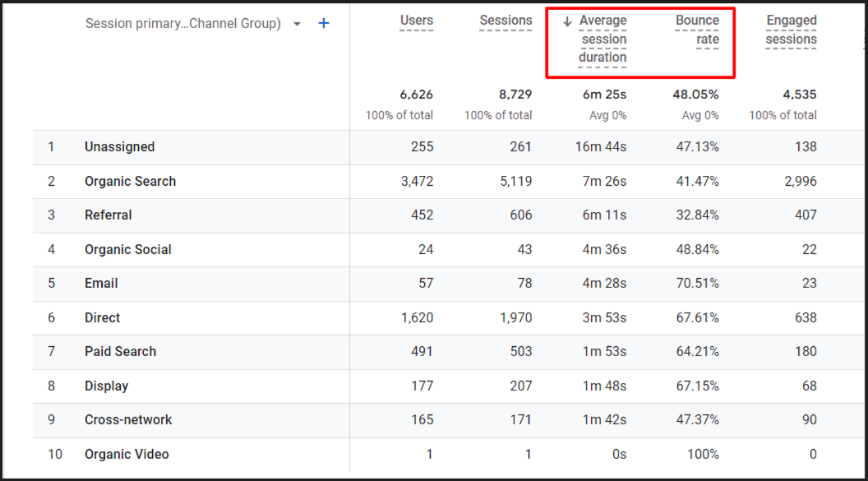Image resolution: width=868 pixels, height=481 pixels.
Task: Click the Email channel label
Action: 100,283
